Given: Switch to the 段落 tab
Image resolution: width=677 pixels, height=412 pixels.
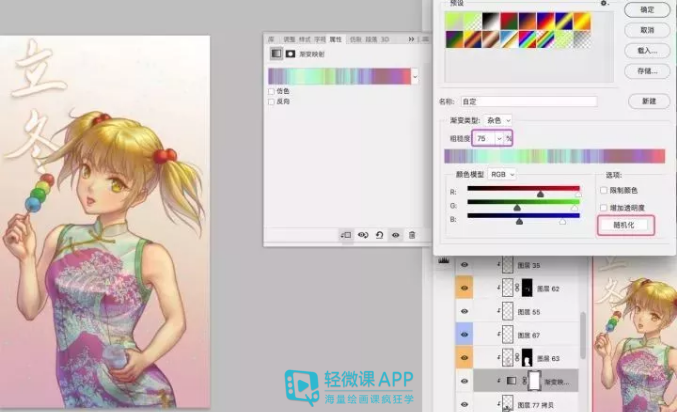Looking at the screenshot, I should coord(371,39).
